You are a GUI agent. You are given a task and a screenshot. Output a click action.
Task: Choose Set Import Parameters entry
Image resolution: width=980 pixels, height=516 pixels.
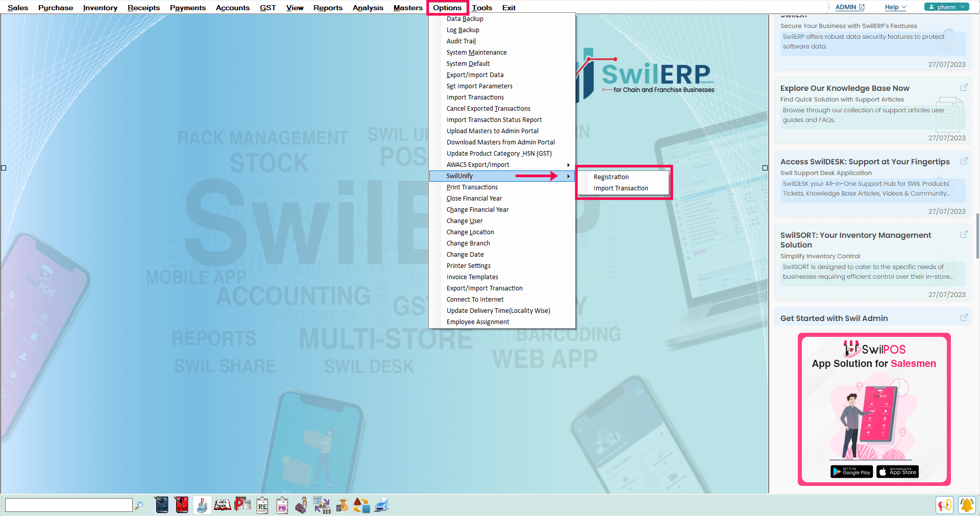click(x=502, y=86)
